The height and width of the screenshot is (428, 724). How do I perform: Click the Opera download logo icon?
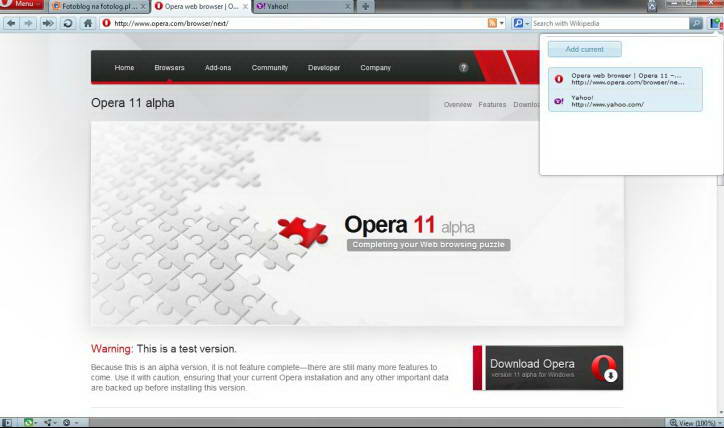click(604, 368)
